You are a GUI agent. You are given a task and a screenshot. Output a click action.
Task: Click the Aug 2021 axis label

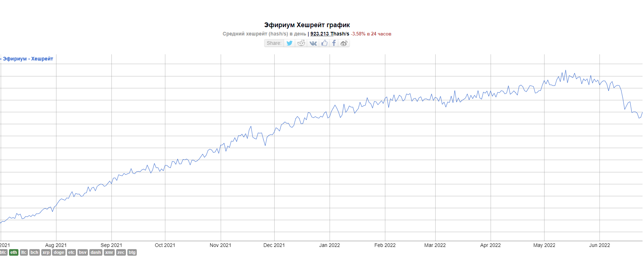tap(56, 245)
